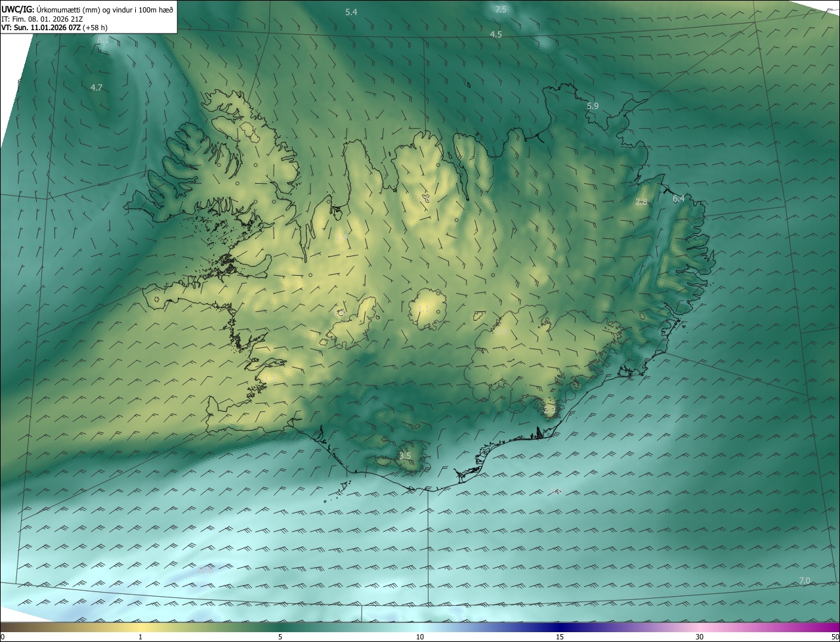The height and width of the screenshot is (642, 840).
Task: Click the colour scale tick label 1
Action: tap(140, 637)
